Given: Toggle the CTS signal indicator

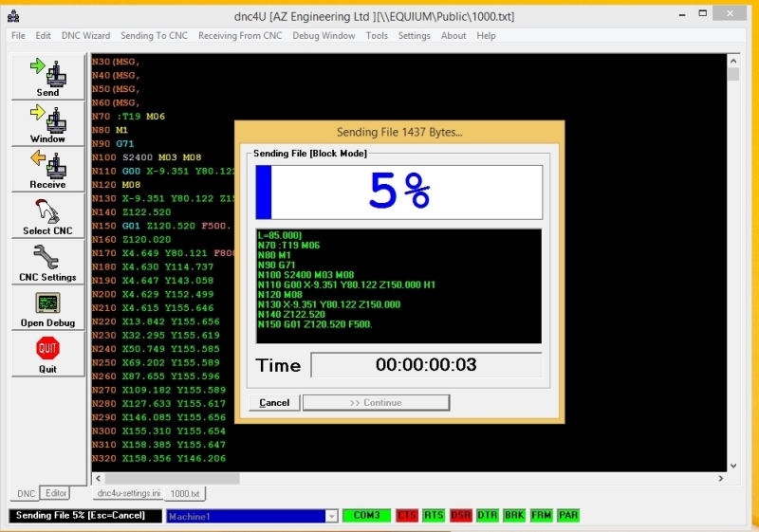Looking at the screenshot, I should pos(406,515).
